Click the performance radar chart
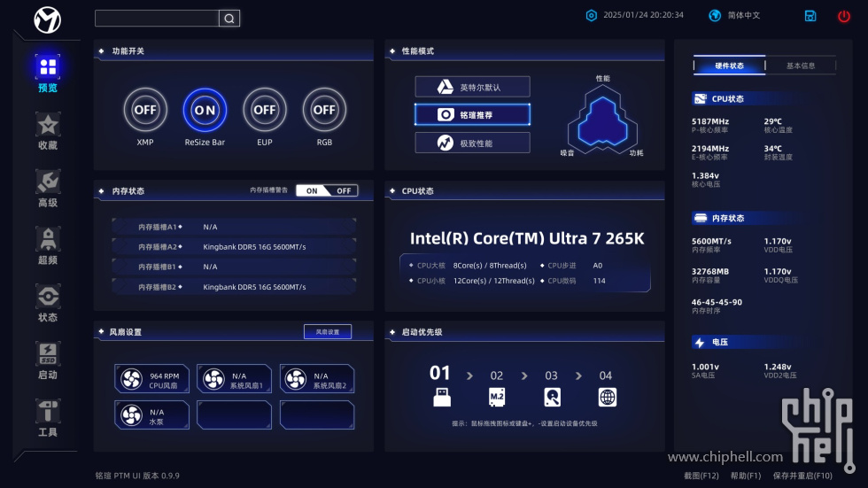Screen dimensions: 868x488 pyautogui.click(x=602, y=119)
